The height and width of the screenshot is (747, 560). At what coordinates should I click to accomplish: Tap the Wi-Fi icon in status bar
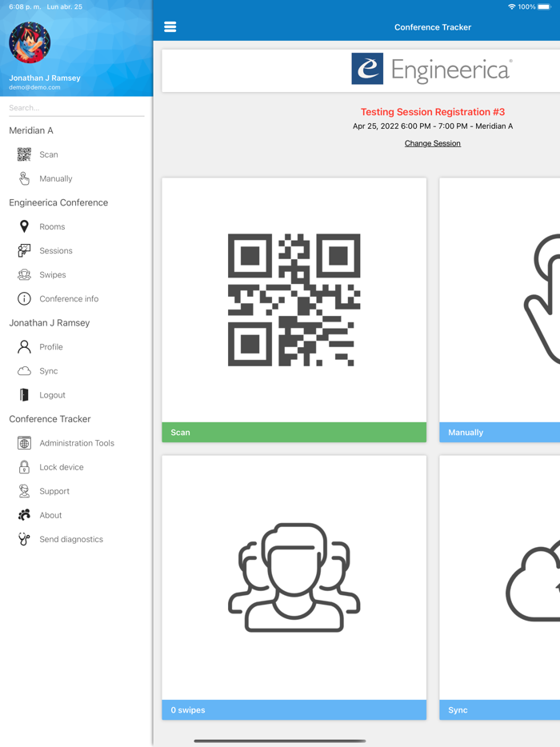point(512,6)
